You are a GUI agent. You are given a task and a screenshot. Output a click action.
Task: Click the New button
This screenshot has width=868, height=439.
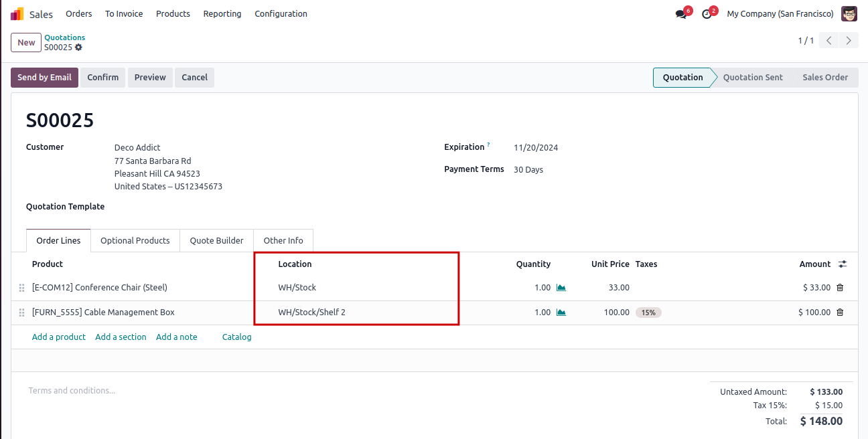26,43
